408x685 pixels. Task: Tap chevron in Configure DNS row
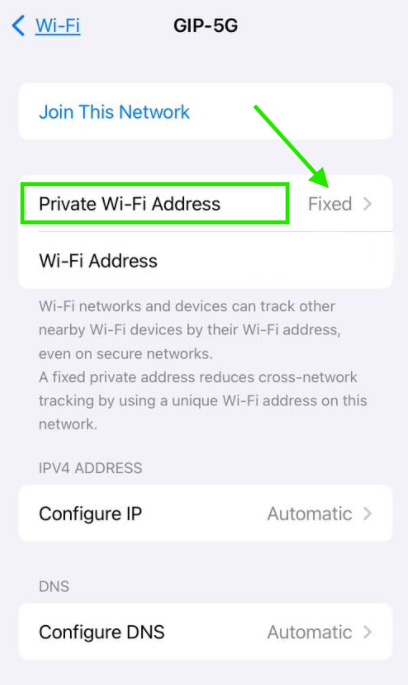tap(368, 632)
